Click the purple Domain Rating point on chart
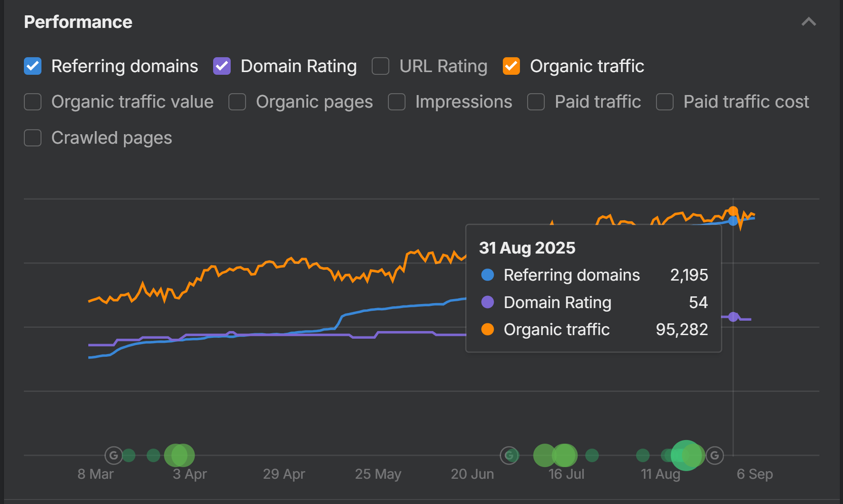 point(733,317)
